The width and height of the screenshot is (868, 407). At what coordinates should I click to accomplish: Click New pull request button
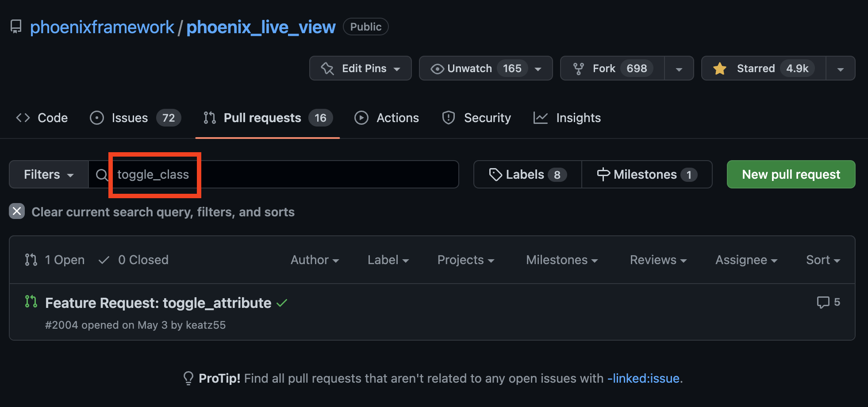791,174
